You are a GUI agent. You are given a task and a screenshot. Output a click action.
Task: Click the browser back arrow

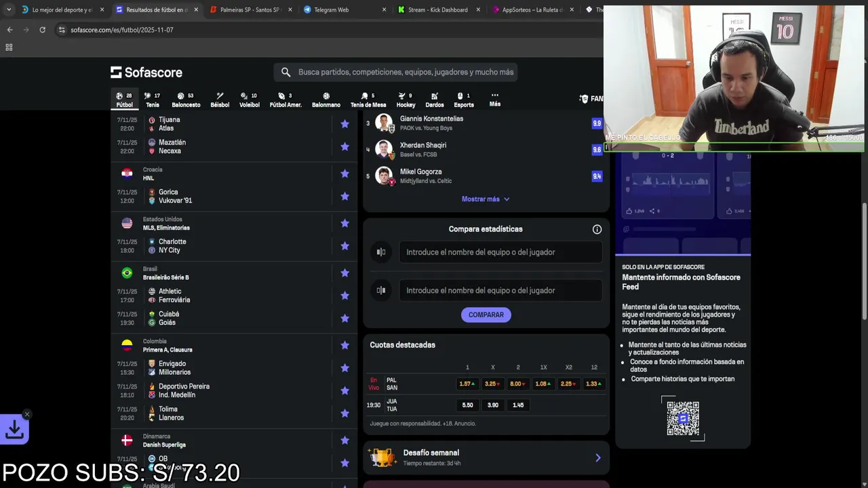tap(9, 30)
